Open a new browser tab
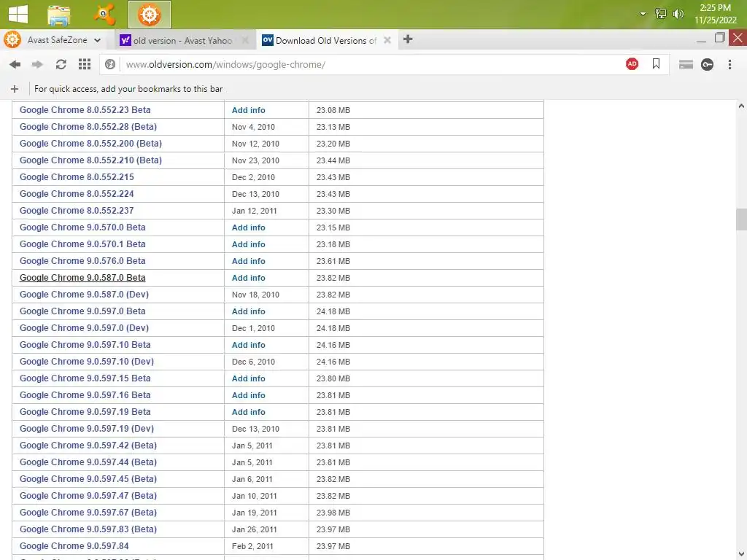This screenshot has height=560, width=747. [408, 39]
